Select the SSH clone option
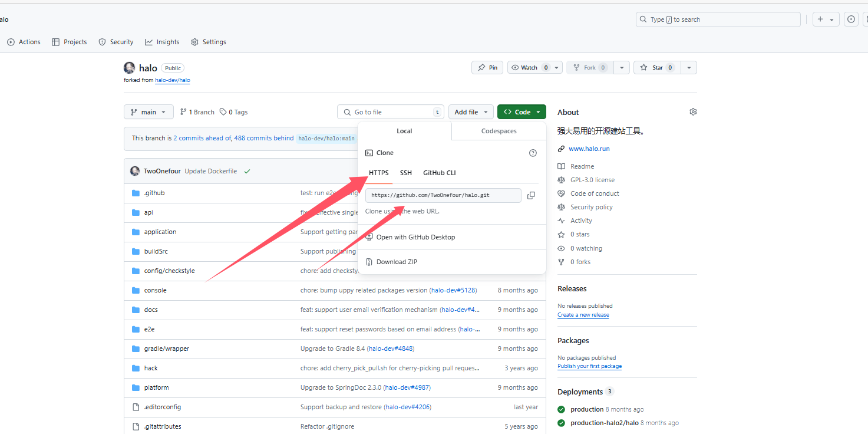 (406, 173)
